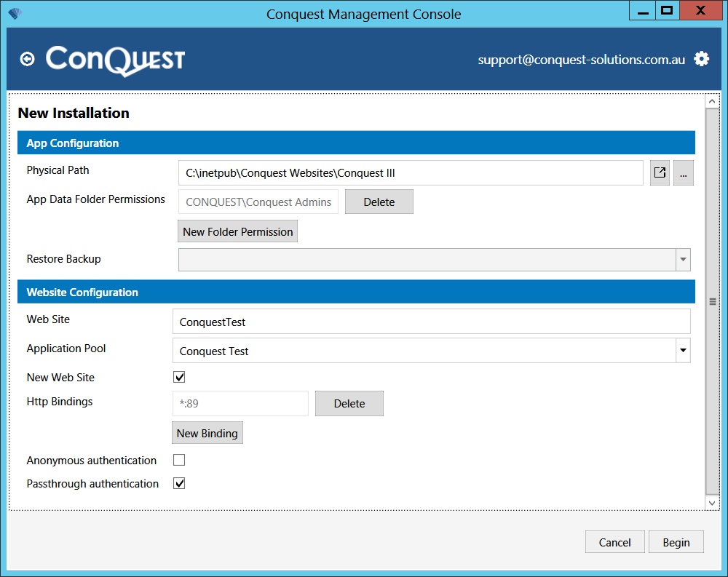Screen dimensions: 728x577
Task: Click the *:89 Http binding field
Action: 240,403
